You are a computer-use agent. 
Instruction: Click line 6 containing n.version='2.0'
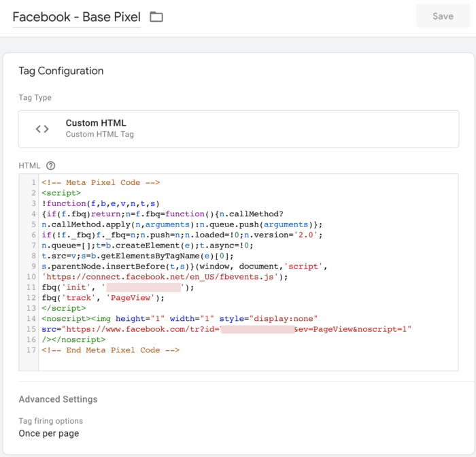pos(182,235)
